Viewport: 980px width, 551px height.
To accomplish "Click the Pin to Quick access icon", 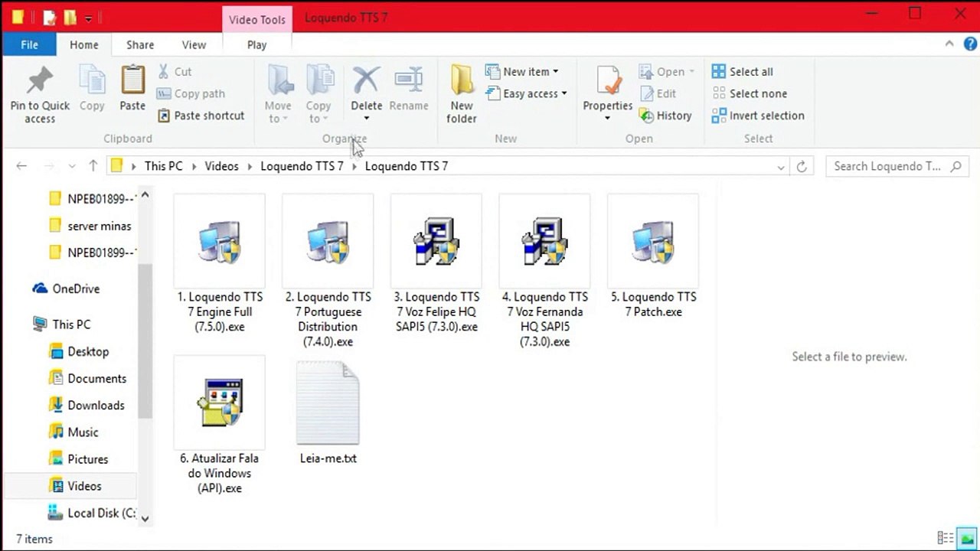I will coord(40,81).
